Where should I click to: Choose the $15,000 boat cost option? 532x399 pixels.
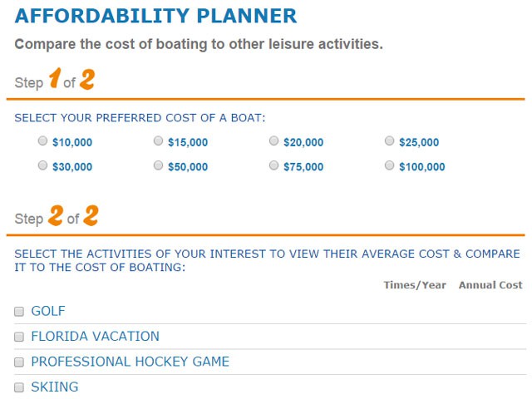158,141
